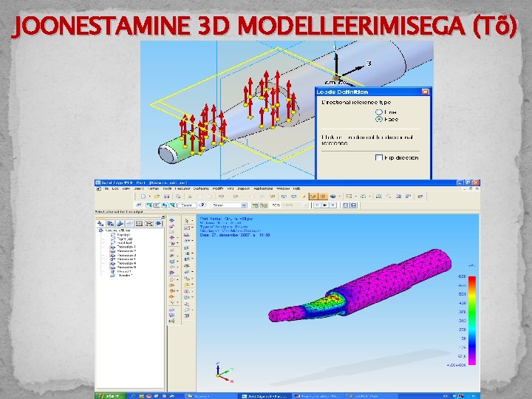Open the Inspect menu

point(243,188)
